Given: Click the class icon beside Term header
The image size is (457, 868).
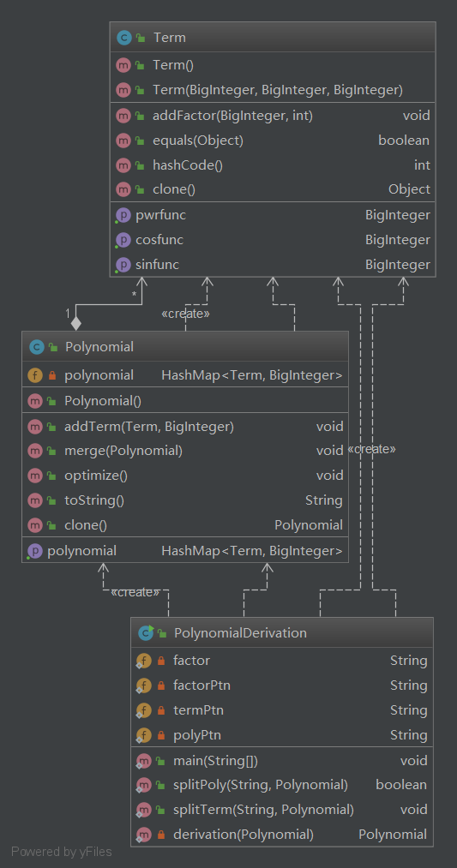Looking at the screenshot, I should pyautogui.click(x=123, y=38).
